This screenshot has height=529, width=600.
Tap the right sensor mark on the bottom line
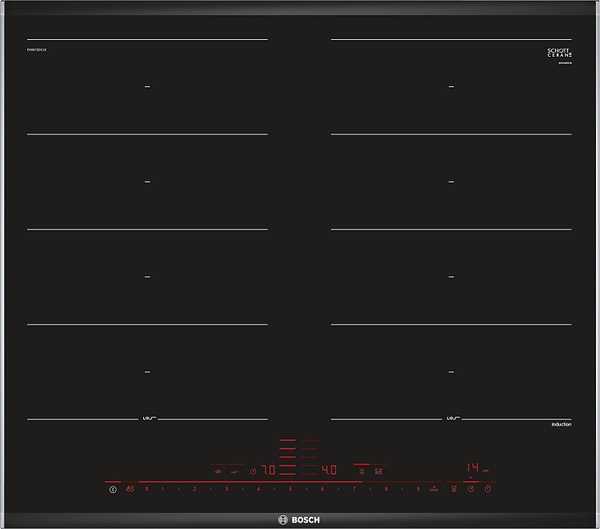(452, 418)
